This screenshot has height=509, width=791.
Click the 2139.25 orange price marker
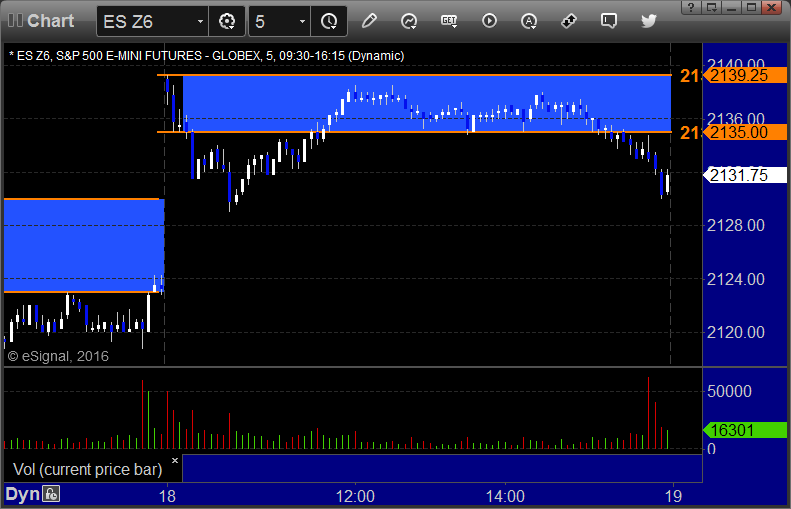(745, 76)
